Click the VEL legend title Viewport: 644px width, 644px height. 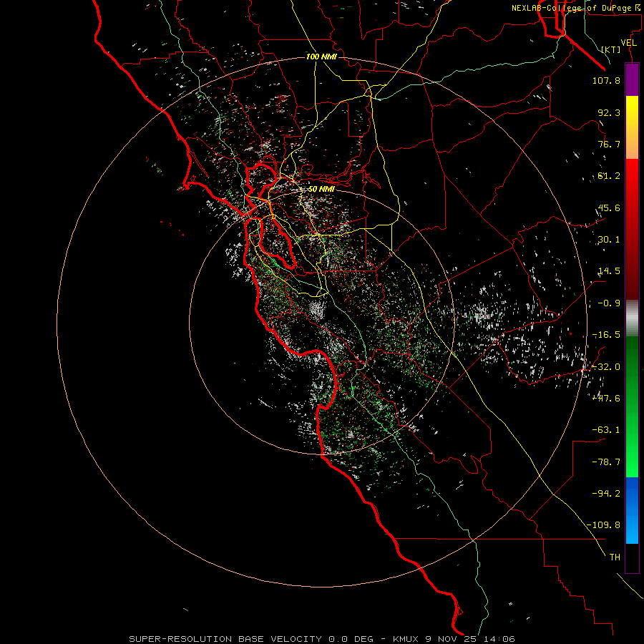(628, 43)
